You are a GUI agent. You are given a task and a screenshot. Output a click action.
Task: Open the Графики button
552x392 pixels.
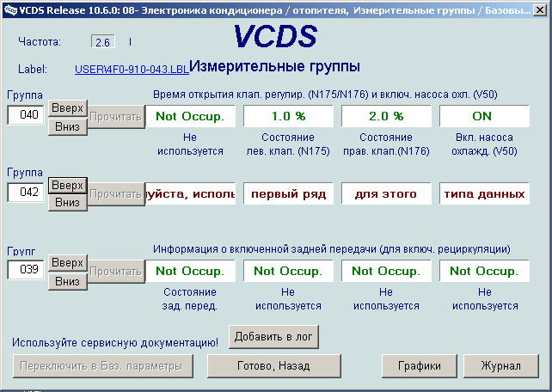pos(420,366)
